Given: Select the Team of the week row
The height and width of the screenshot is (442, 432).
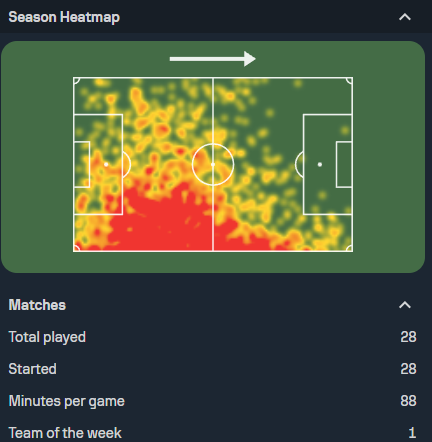Looking at the screenshot, I should tap(213, 433).
